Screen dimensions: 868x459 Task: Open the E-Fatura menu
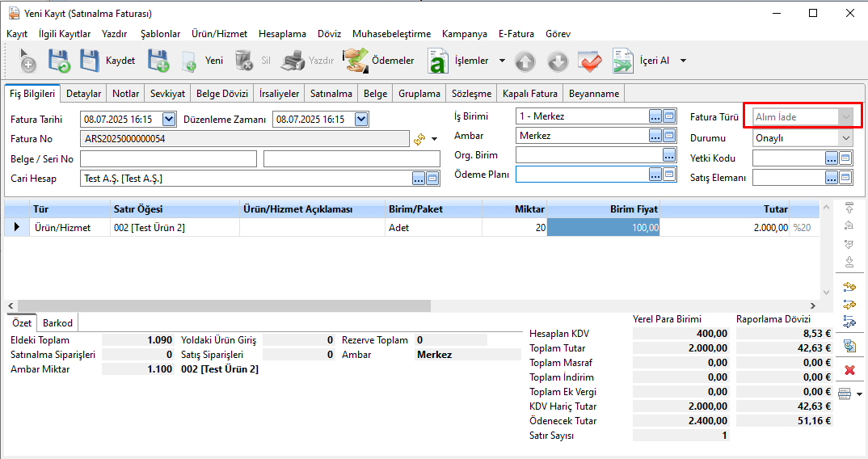[x=516, y=34]
